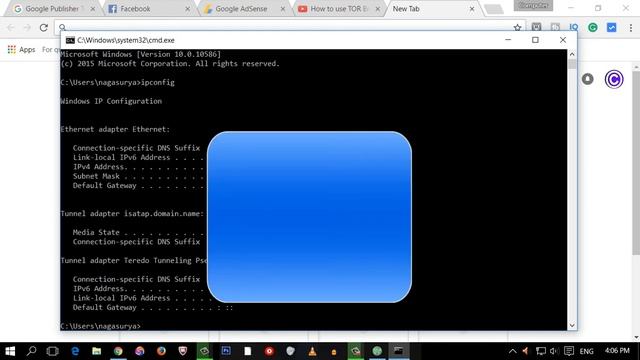Screen dimensions: 640x360
Task: Open the Google AdSense tab
Action: 245,9
